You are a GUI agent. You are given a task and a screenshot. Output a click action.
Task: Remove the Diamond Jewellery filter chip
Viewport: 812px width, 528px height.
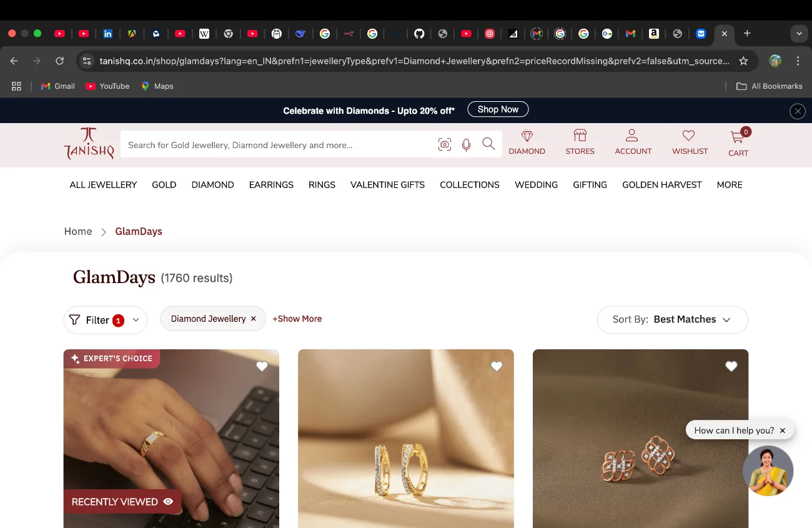(253, 319)
